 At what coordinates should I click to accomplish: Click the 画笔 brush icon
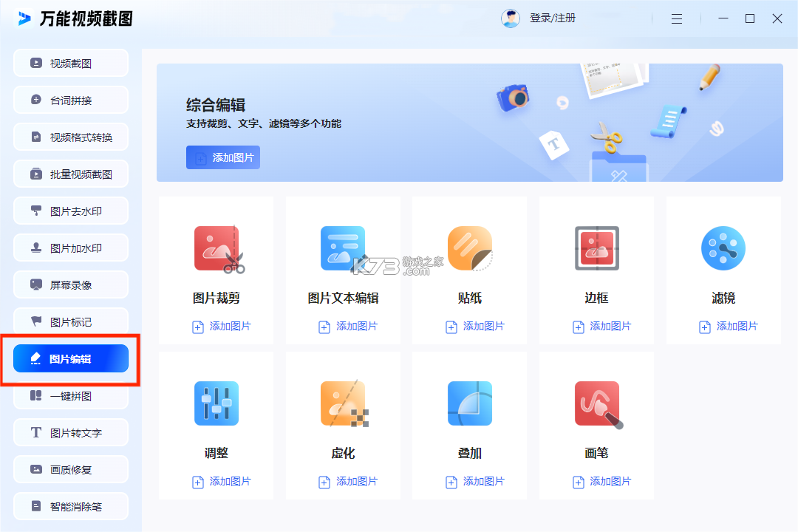pyautogui.click(x=598, y=405)
